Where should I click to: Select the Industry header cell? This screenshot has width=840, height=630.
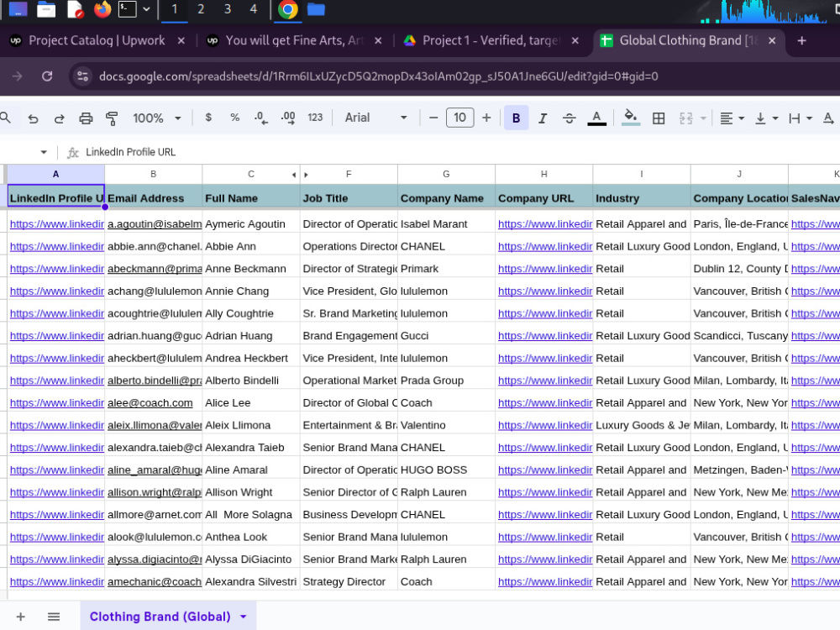tap(642, 198)
